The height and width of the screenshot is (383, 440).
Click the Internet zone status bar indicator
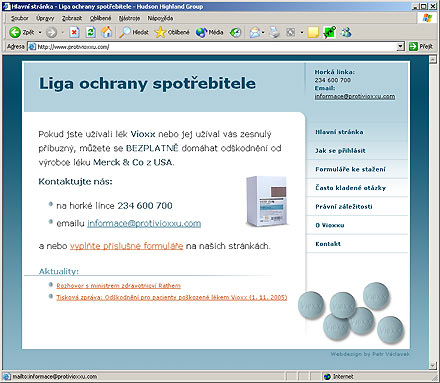(338, 377)
